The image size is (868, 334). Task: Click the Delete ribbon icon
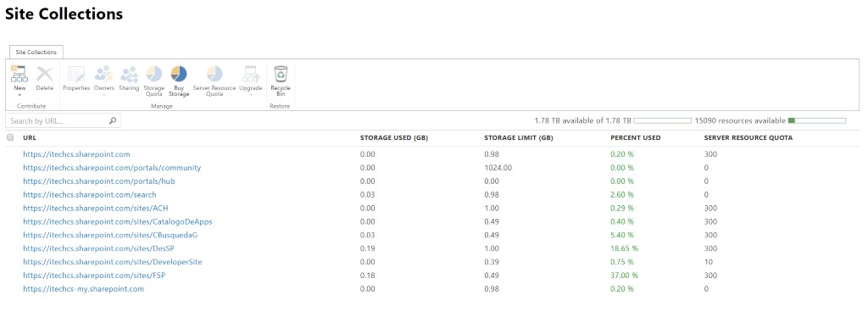(45, 75)
